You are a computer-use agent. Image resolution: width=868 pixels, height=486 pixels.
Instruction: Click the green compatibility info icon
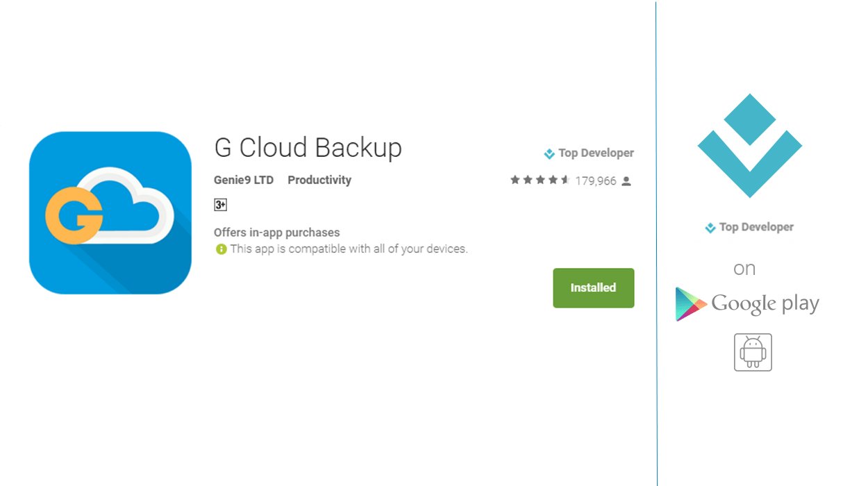[221, 249]
